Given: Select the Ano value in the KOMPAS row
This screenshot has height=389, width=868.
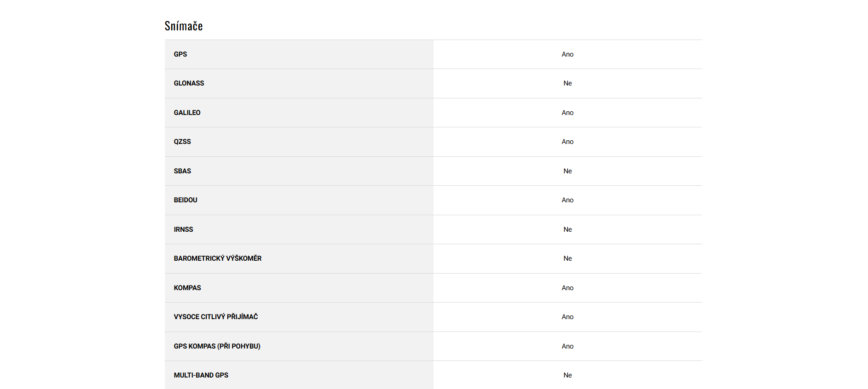Looking at the screenshot, I should pyautogui.click(x=568, y=288).
